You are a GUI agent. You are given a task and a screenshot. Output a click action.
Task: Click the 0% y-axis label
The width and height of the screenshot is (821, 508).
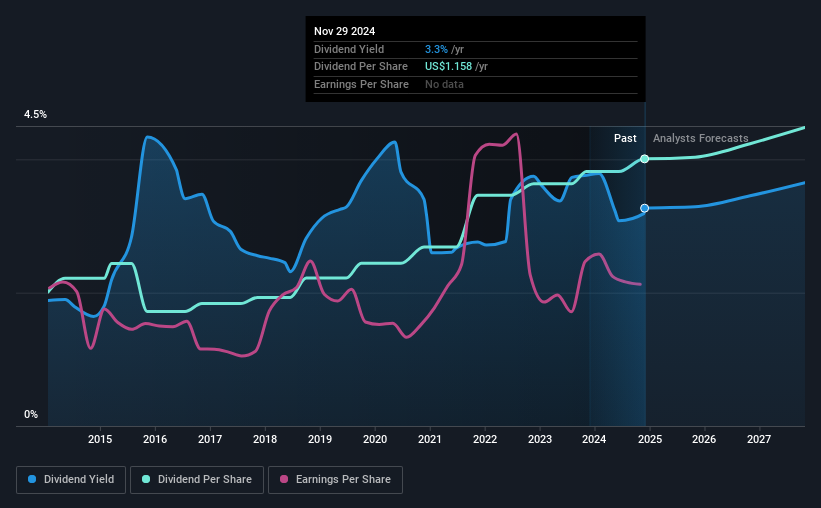[x=31, y=414]
